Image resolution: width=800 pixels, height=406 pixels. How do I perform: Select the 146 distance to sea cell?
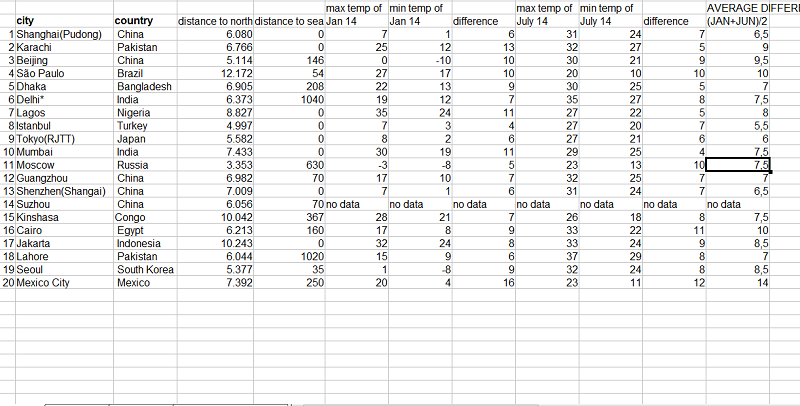click(289, 60)
